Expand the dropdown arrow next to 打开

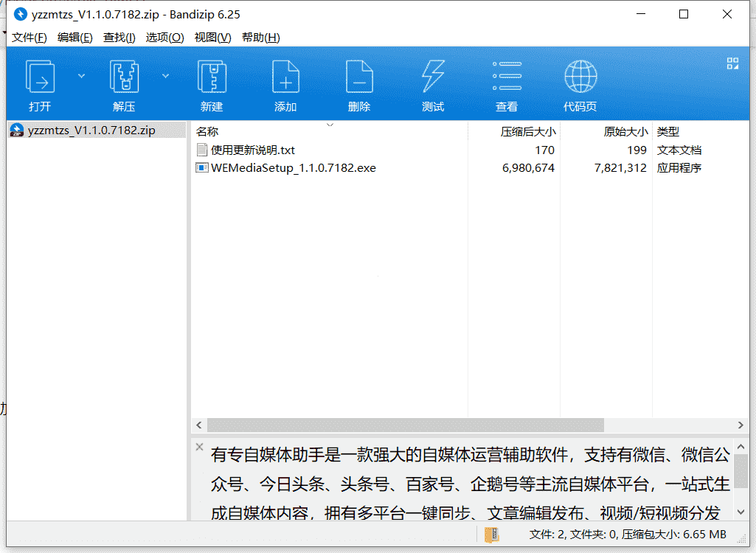(81, 76)
